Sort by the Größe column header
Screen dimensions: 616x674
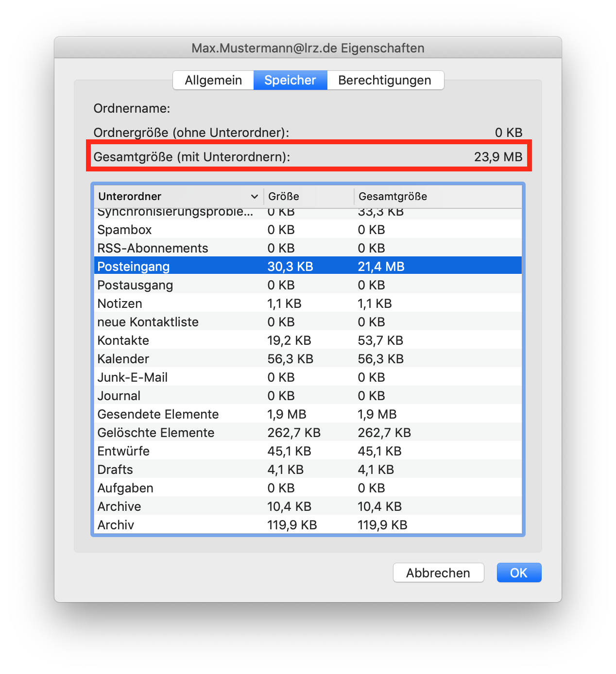pyautogui.click(x=284, y=197)
